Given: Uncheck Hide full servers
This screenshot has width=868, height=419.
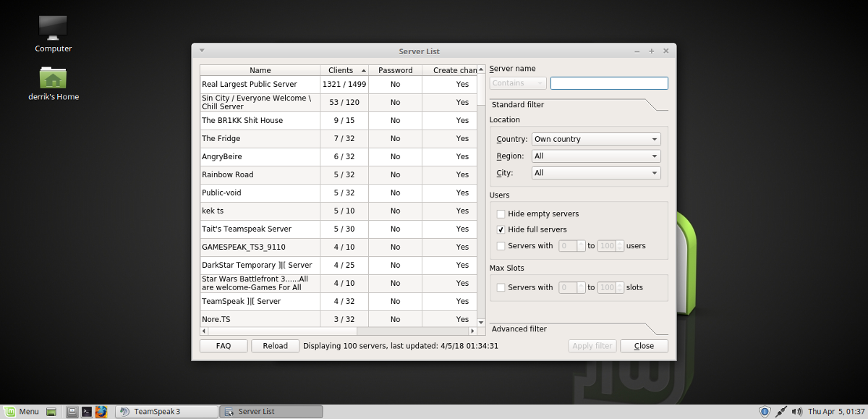Looking at the screenshot, I should (x=501, y=229).
